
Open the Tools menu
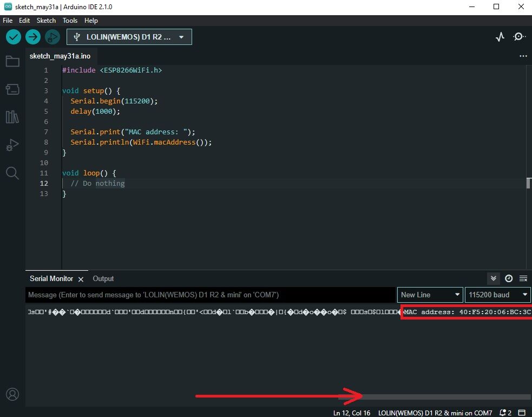click(70, 21)
